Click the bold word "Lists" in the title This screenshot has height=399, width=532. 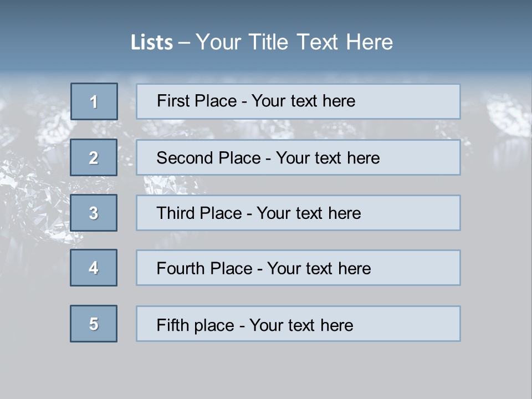click(152, 43)
